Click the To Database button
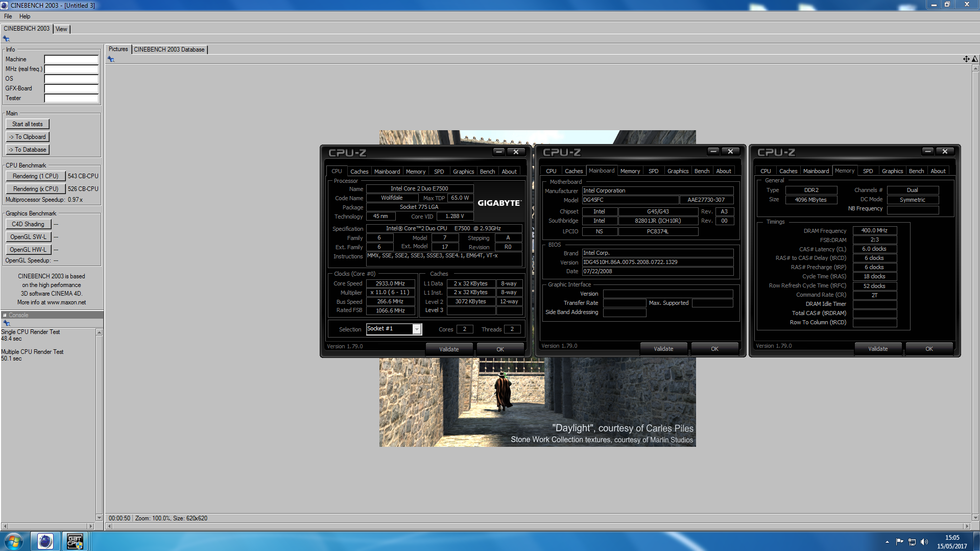The image size is (980, 551). pyautogui.click(x=28, y=150)
